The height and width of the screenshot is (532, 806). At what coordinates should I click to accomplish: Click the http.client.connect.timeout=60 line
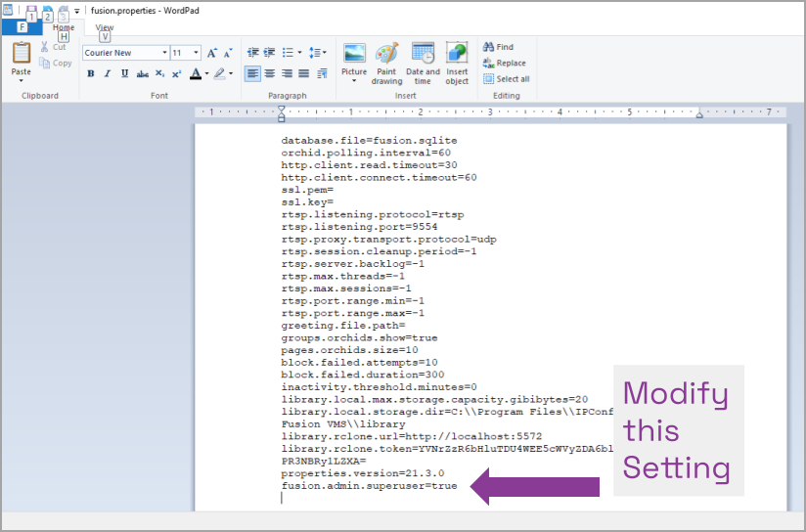379,177
